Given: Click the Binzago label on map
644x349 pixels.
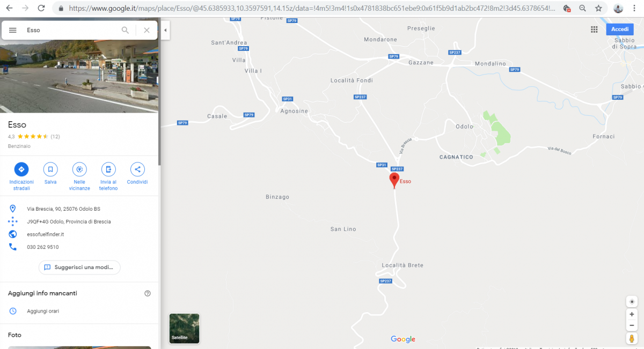Looking at the screenshot, I should click(277, 197).
